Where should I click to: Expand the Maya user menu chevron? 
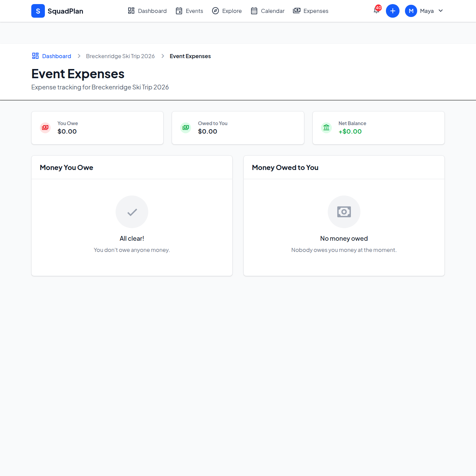pos(441,11)
